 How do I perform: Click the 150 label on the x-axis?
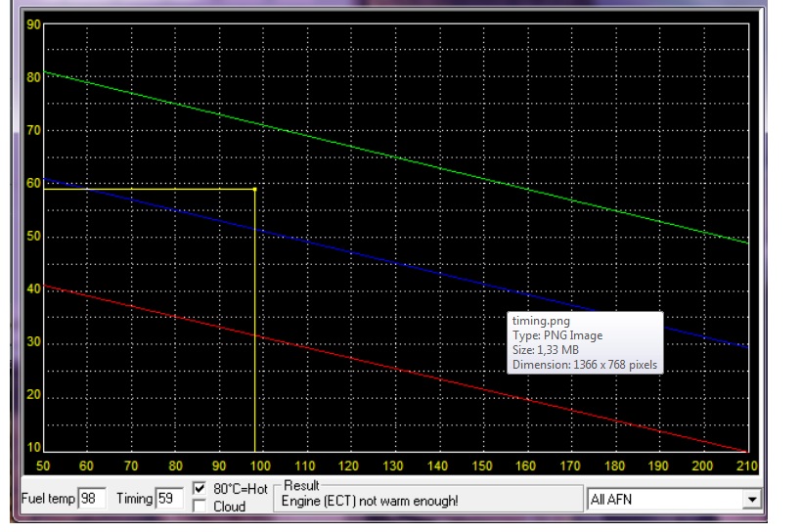coord(482,465)
